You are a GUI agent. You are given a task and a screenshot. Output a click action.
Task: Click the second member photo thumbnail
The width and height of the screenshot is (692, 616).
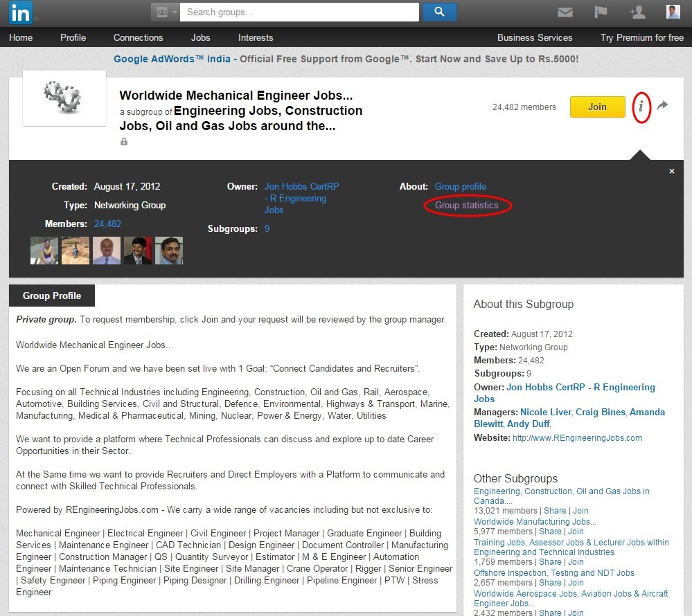76,251
